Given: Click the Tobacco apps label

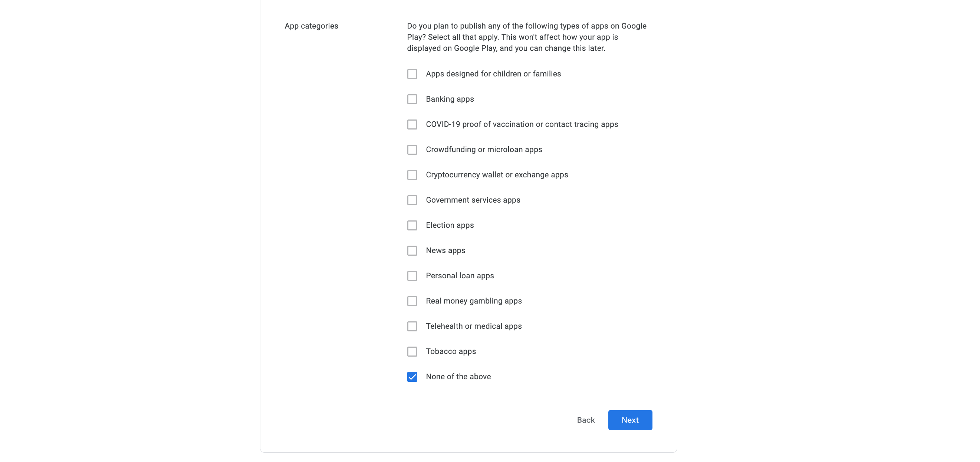Looking at the screenshot, I should click(451, 352).
